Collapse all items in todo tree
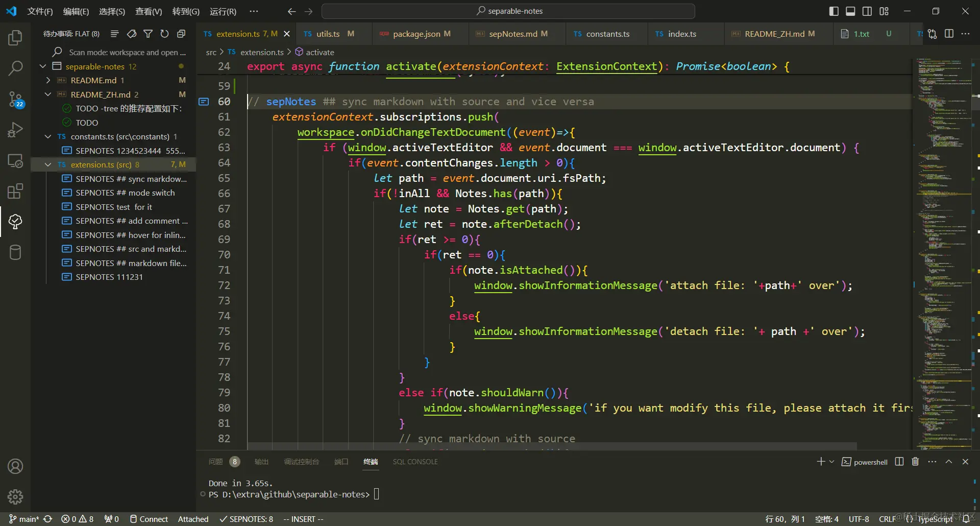The image size is (980, 526). click(181, 34)
